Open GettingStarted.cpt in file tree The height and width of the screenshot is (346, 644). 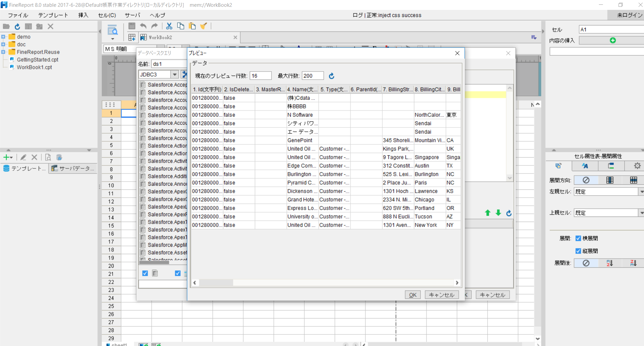tap(37, 60)
